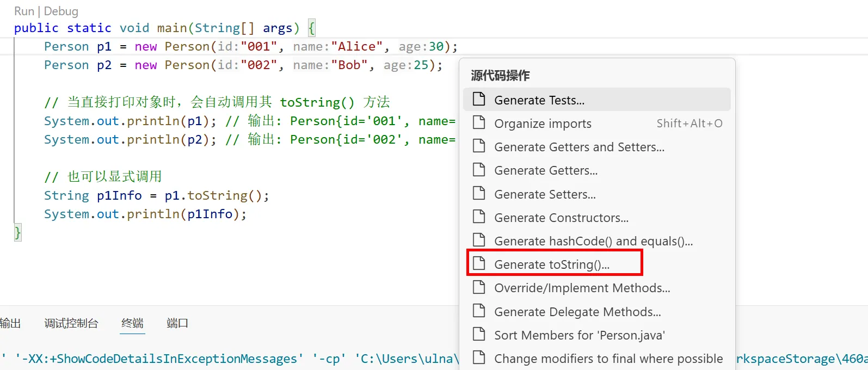This screenshot has width=868, height=370.
Task: Click the icon next to Override/Implement Methods
Action: (x=479, y=287)
